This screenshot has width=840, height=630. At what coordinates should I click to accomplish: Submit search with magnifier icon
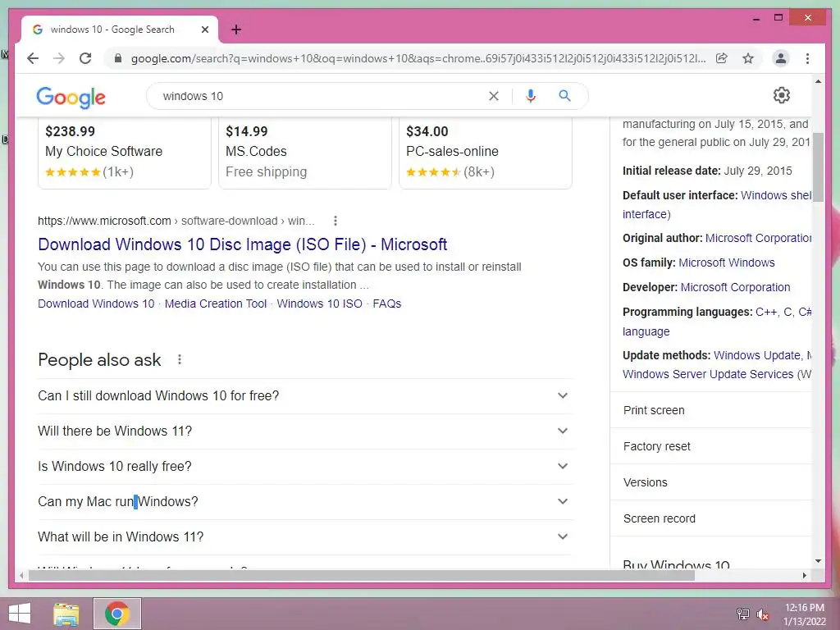[564, 96]
